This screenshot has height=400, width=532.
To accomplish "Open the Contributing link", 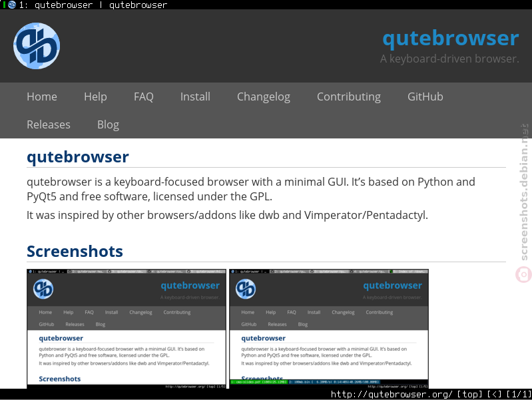I will pos(348,97).
